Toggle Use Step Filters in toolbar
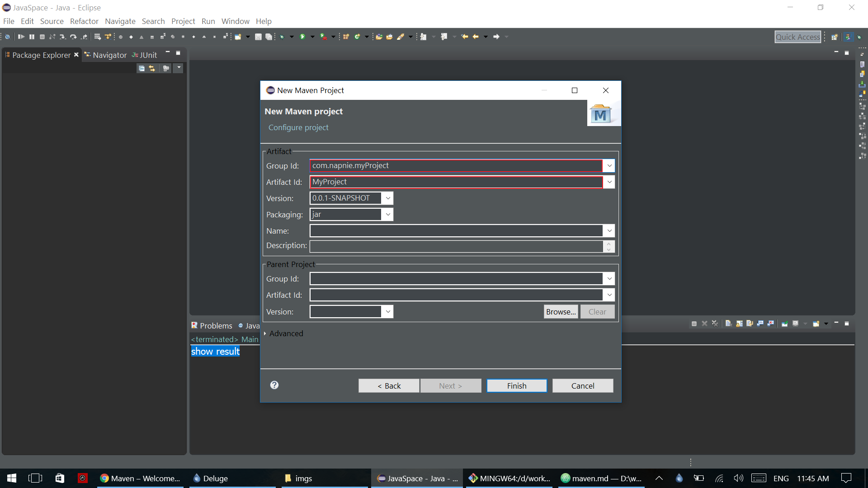This screenshot has height=488, width=868. [x=108, y=37]
